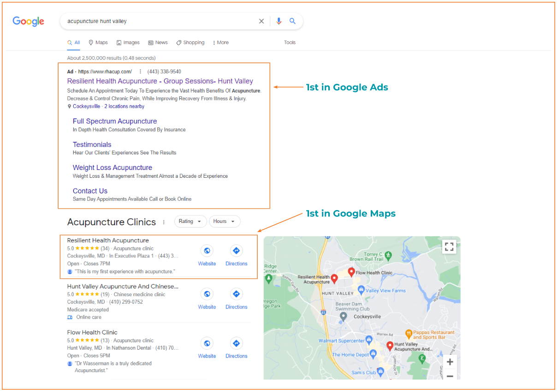Click the Google logo
Viewport: 557px width, 392px height.
[x=28, y=21]
